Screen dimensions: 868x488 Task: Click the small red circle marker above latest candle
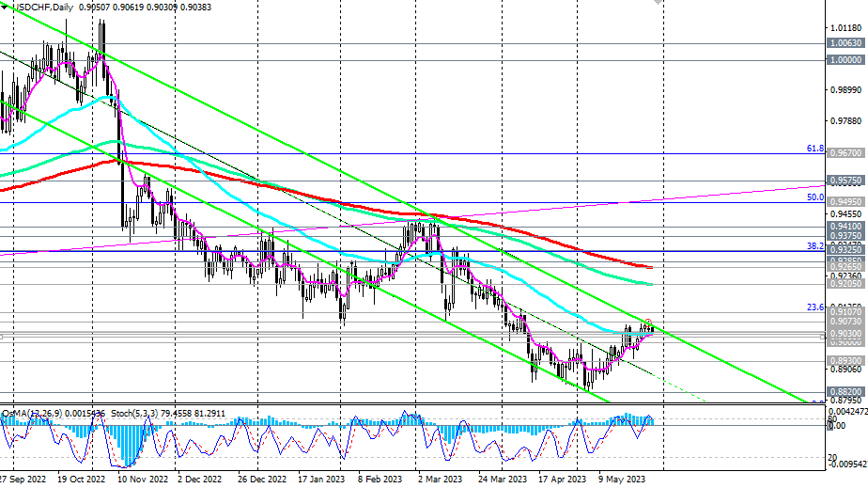click(648, 322)
